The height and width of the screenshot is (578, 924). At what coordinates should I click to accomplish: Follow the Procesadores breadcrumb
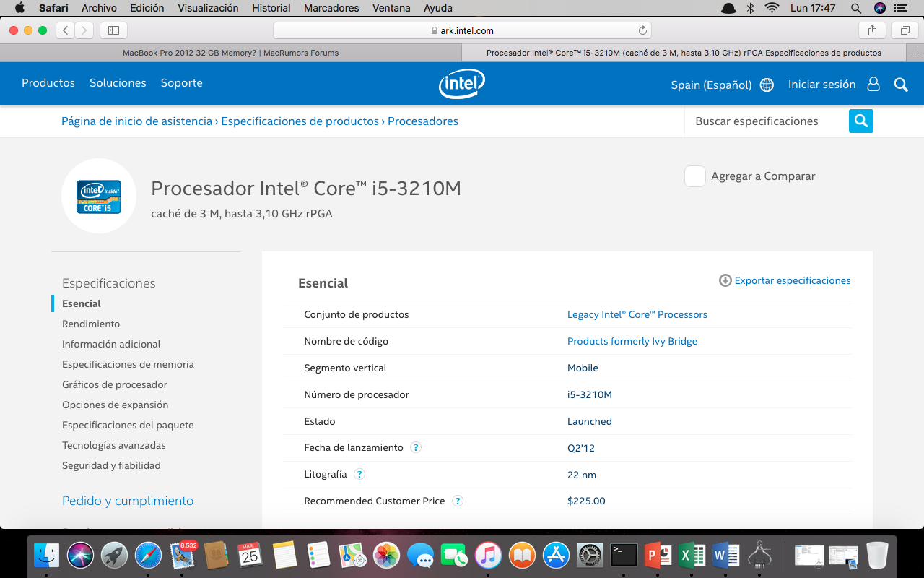pyautogui.click(x=423, y=121)
